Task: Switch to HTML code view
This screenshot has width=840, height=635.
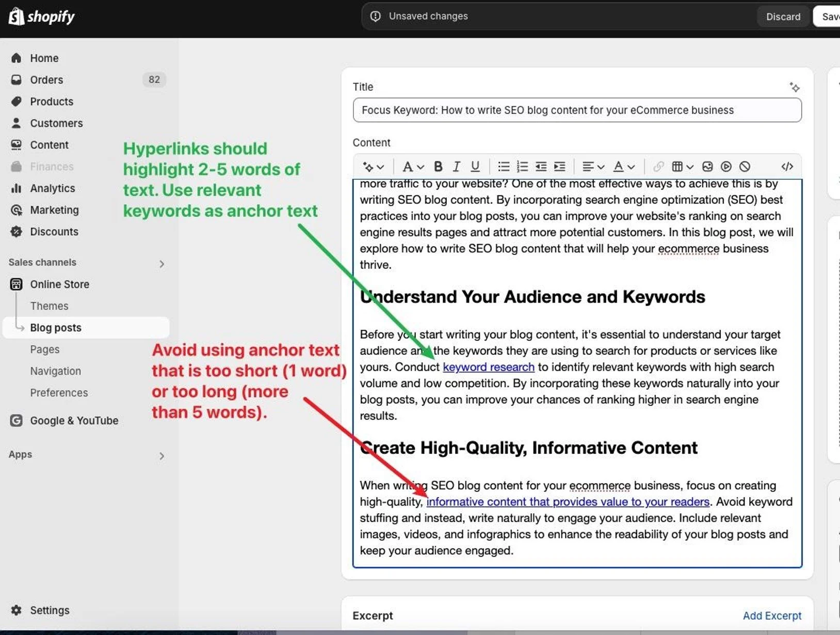Action: (787, 167)
